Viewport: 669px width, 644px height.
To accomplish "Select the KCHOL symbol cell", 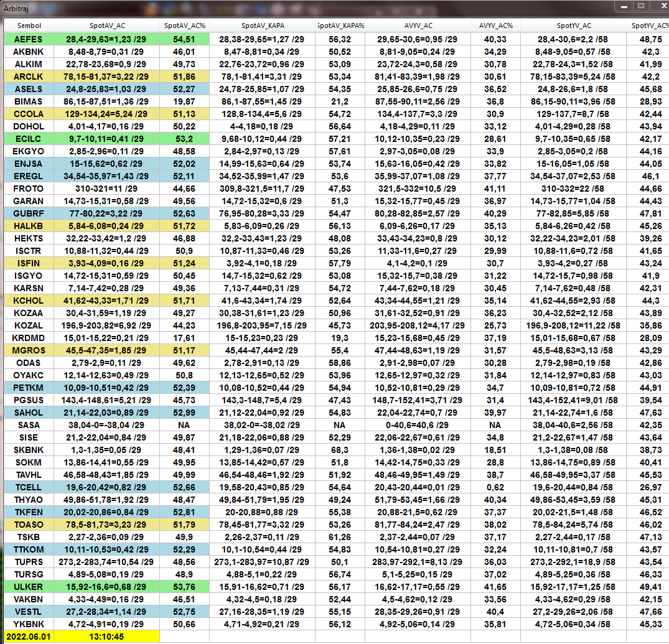I will pos(29,301).
